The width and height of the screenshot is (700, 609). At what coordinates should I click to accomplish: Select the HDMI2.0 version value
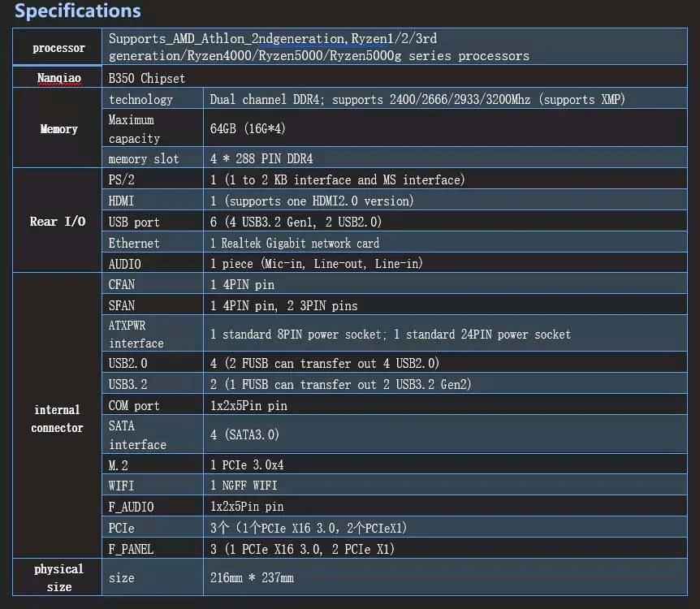[x=312, y=201]
